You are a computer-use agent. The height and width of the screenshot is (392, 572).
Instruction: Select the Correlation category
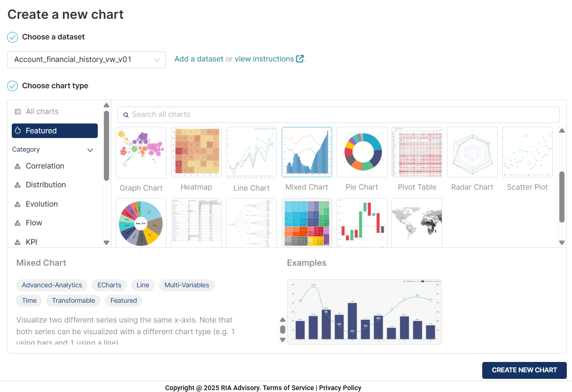coord(45,166)
